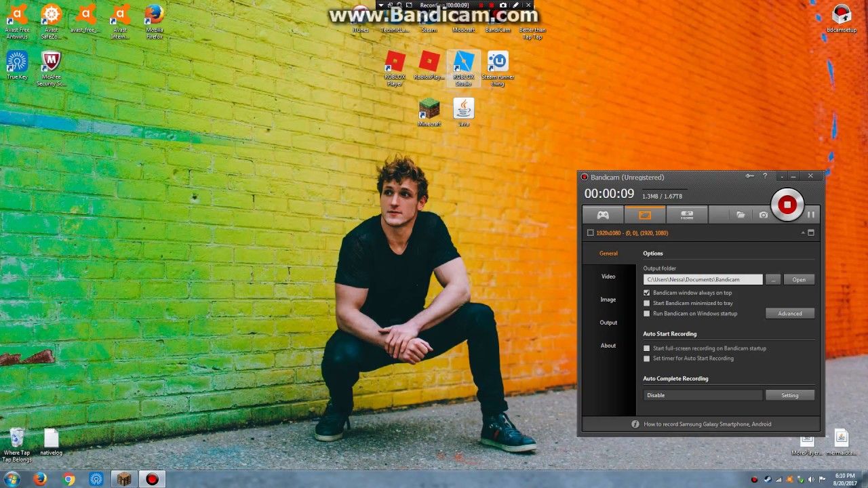
Task: Click the output folder path field
Action: pyautogui.click(x=703, y=279)
